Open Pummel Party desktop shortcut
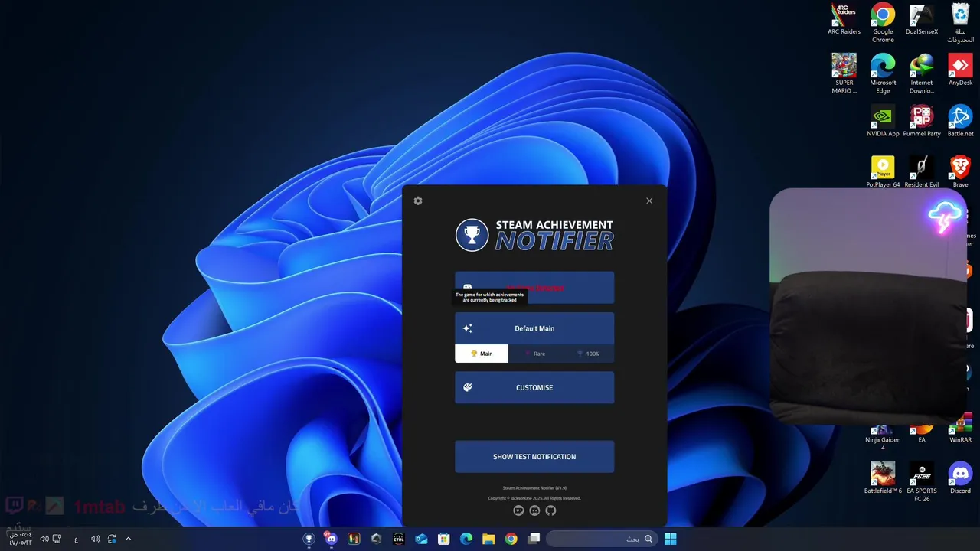The height and width of the screenshot is (551, 980). (922, 122)
